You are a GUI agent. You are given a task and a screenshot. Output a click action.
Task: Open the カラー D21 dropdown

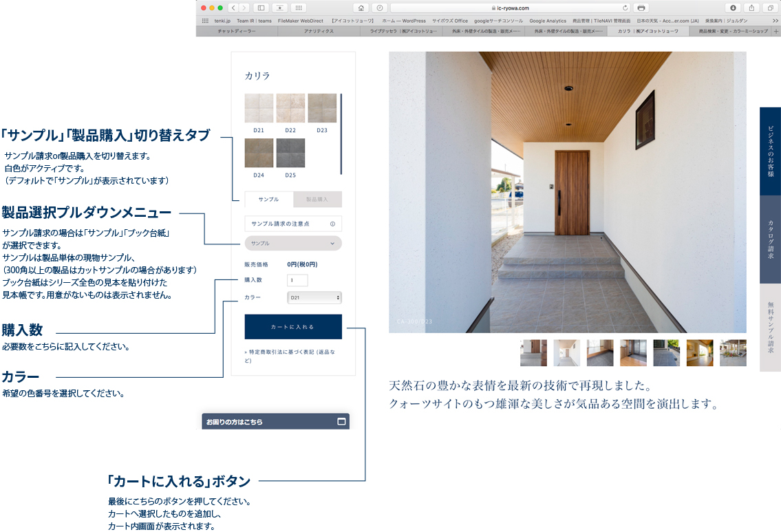point(314,297)
